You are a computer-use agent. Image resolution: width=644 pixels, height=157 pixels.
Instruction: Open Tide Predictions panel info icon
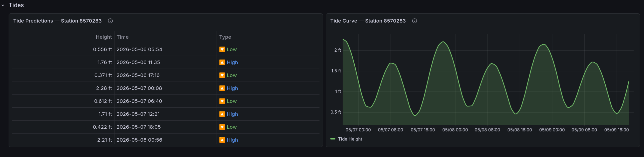[x=110, y=21]
